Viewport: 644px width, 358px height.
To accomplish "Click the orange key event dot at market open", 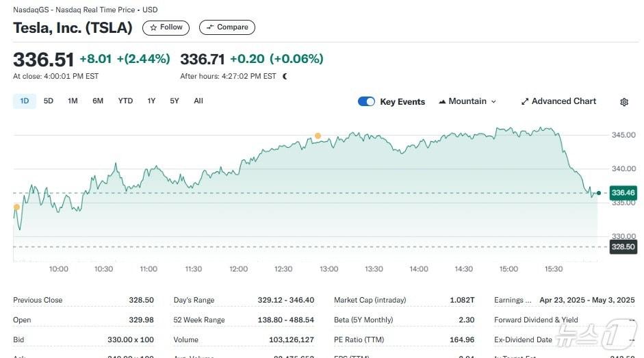I will 16,207.
